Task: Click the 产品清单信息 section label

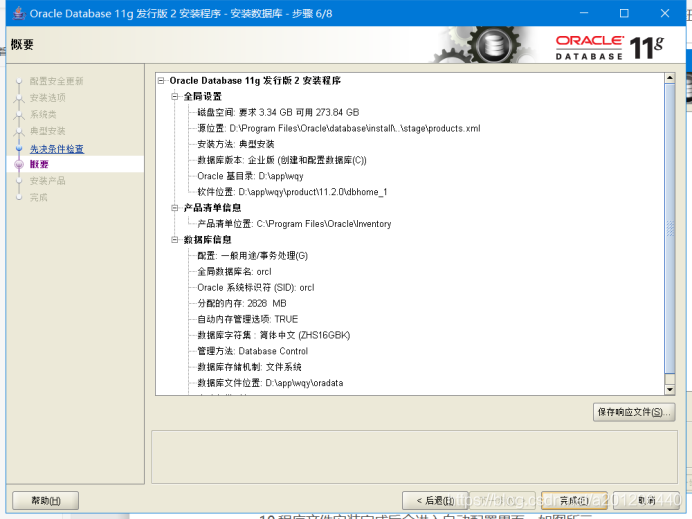Action: tap(212, 208)
